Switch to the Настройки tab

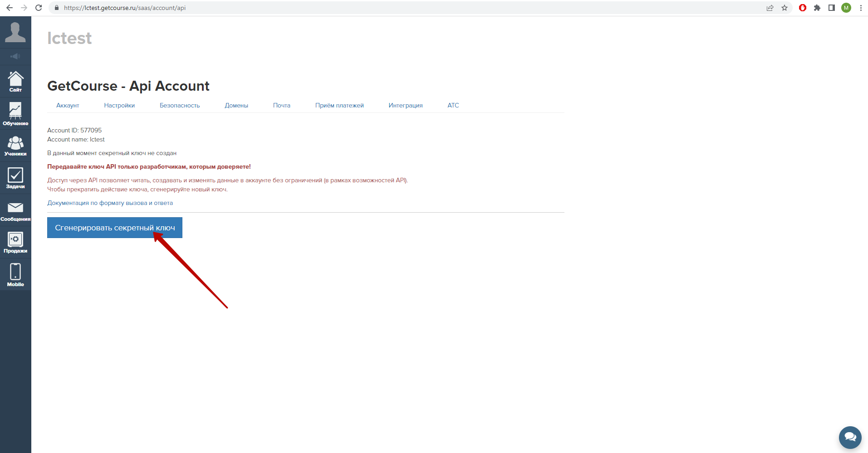coord(119,105)
